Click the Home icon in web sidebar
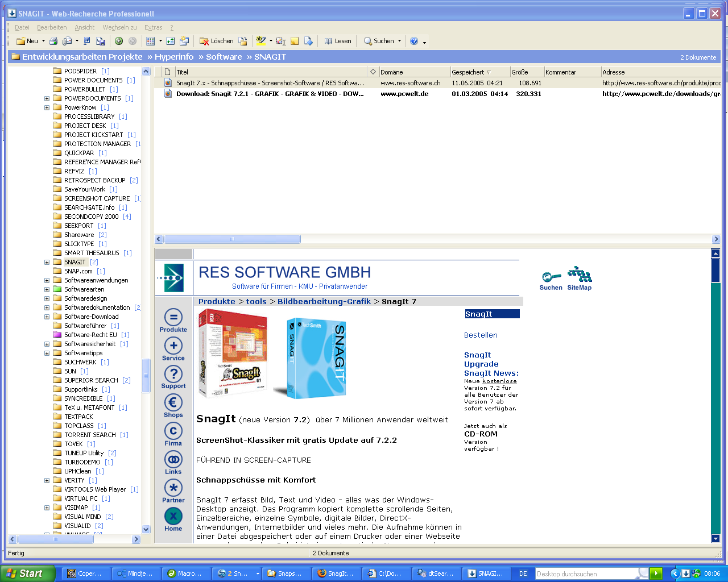Image resolution: width=728 pixels, height=582 pixels. pyautogui.click(x=173, y=516)
